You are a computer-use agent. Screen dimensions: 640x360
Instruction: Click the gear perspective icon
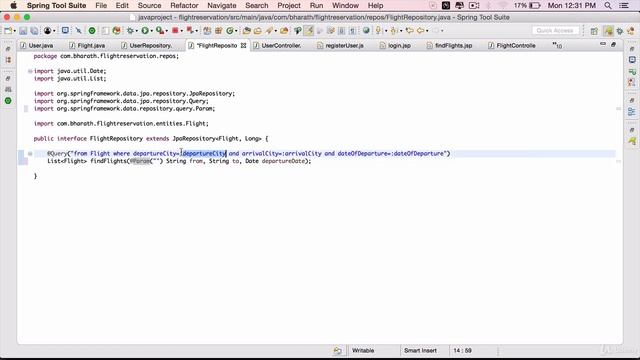[x=620, y=31]
